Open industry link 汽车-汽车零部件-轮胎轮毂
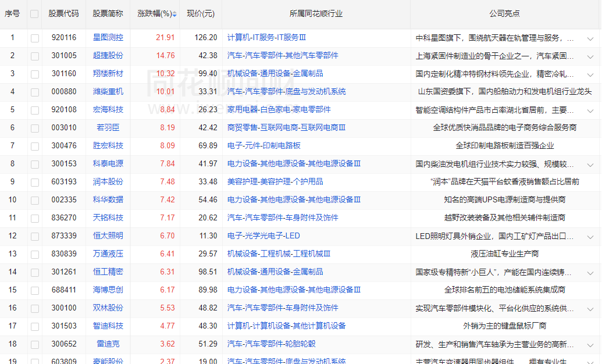This screenshot has height=364, width=609. point(272,344)
